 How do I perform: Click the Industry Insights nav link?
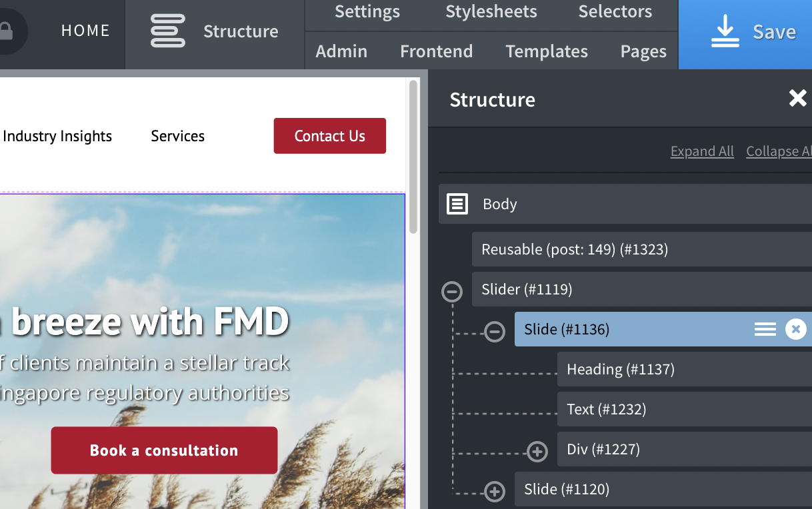coord(57,136)
